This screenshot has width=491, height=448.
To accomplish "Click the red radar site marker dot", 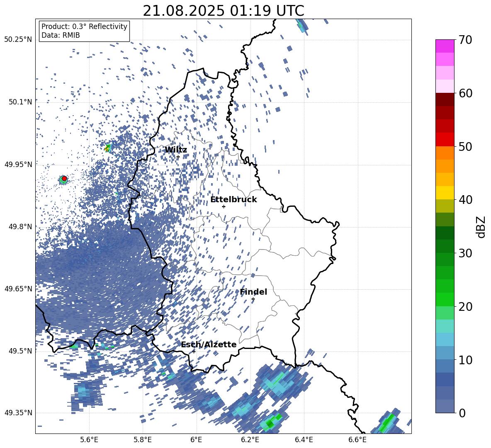I will click(64, 178).
